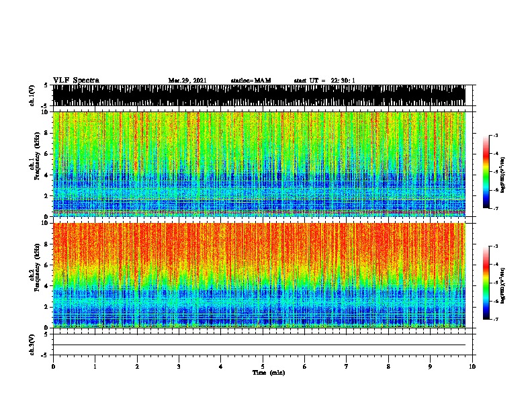Click the ch.1 colorbar "-3" tick label
Viewport: 532px width, 411px height.
[496, 135]
